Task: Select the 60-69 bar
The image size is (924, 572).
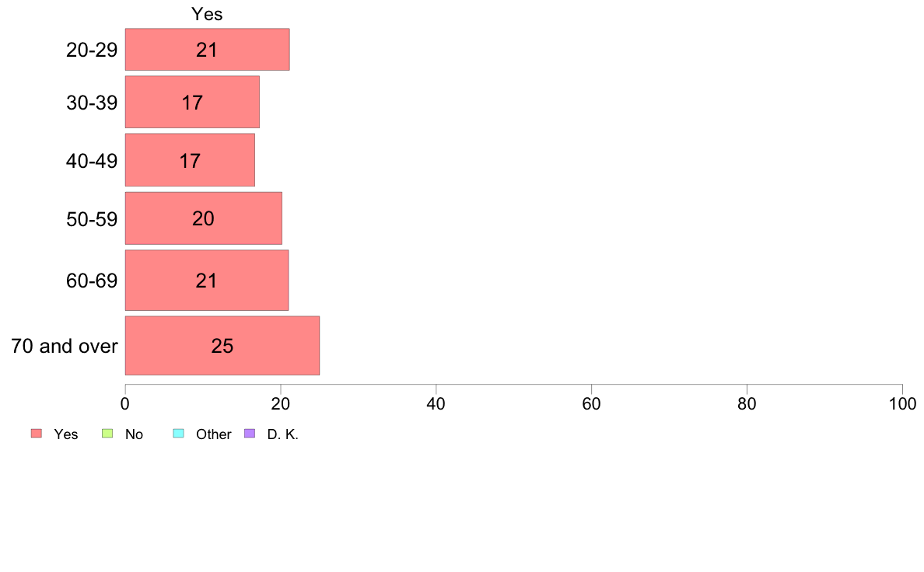Action: point(207,280)
